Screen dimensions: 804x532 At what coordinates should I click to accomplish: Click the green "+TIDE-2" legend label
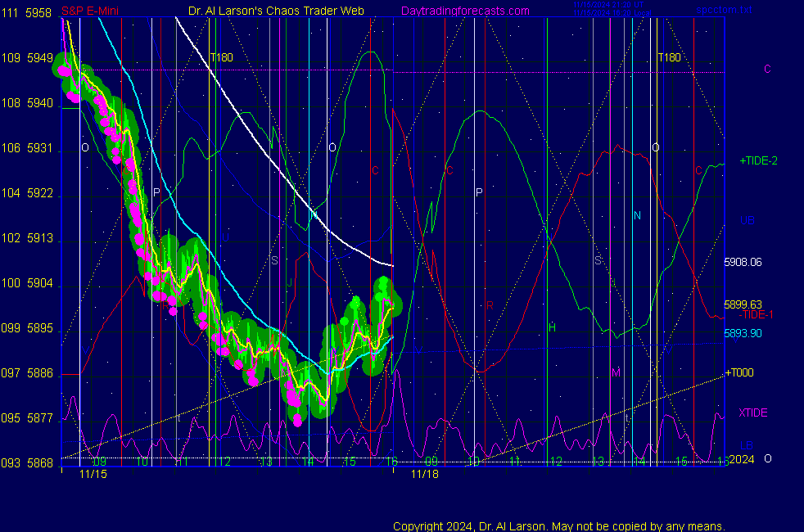point(758,161)
